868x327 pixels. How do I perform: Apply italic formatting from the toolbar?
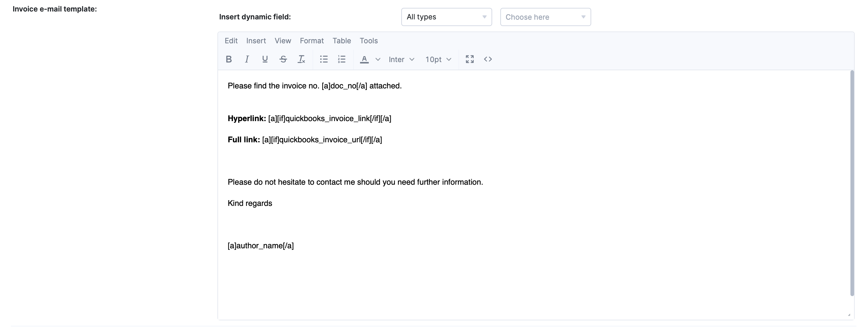[247, 59]
